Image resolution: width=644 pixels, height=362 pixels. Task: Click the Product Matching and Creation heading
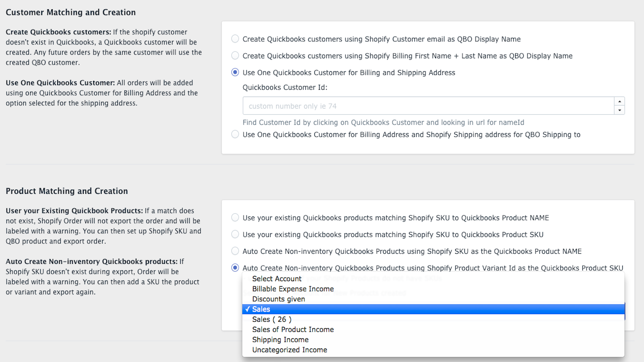67,191
